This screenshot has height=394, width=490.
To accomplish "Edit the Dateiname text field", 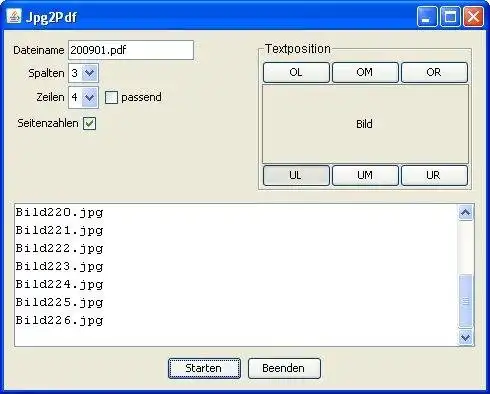I will click(x=131, y=50).
